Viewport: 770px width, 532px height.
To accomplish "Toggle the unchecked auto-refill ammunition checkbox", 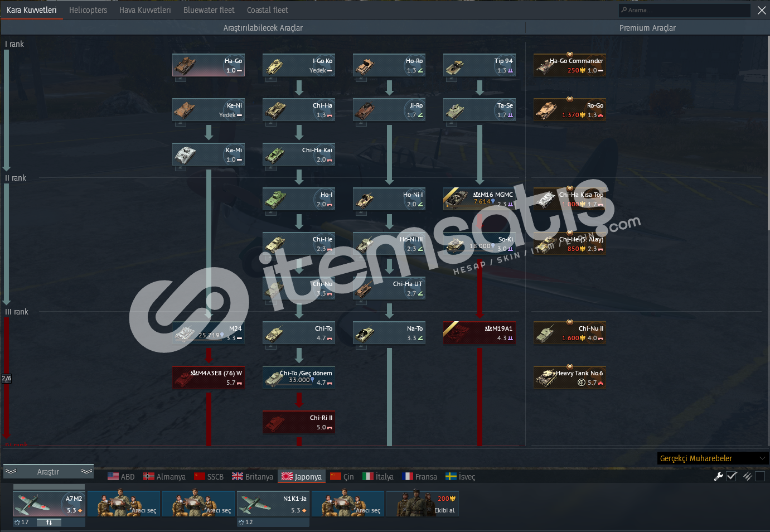I will [x=760, y=476].
